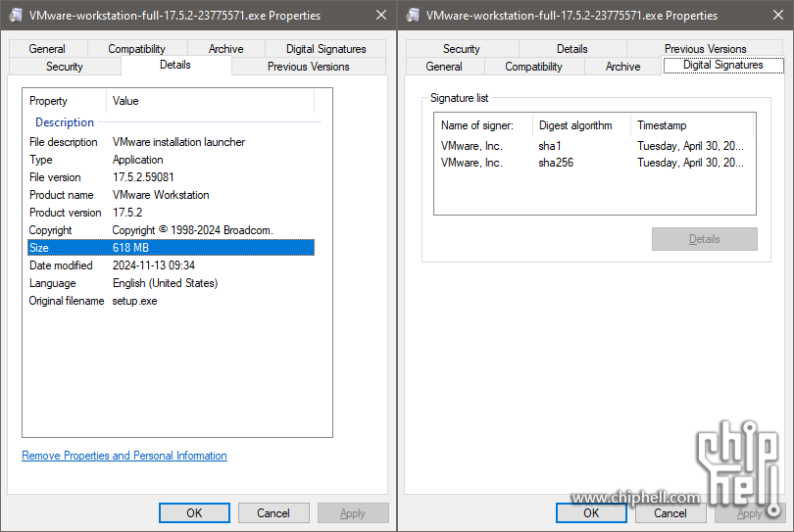Click the installer icon in left window title bar
The image size is (794, 532).
(16, 15)
